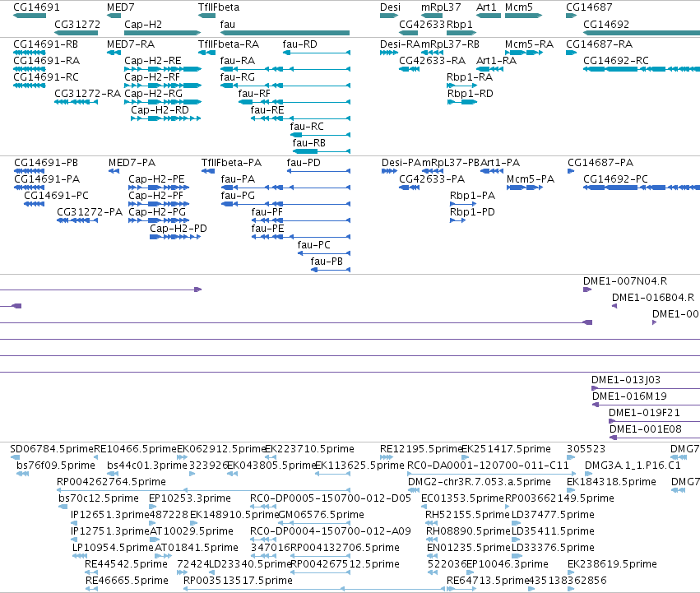
Task: Select transcript label Mcm5-RA
Action: [x=529, y=44]
